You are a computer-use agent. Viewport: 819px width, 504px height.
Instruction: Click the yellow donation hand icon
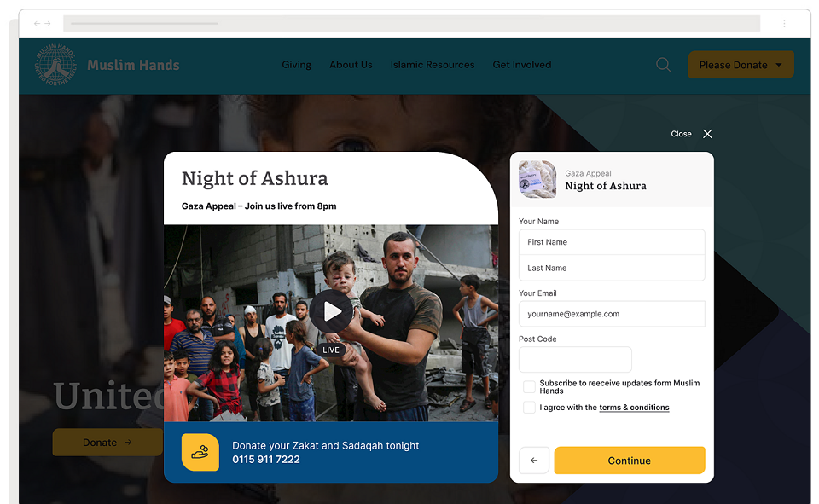point(200,452)
